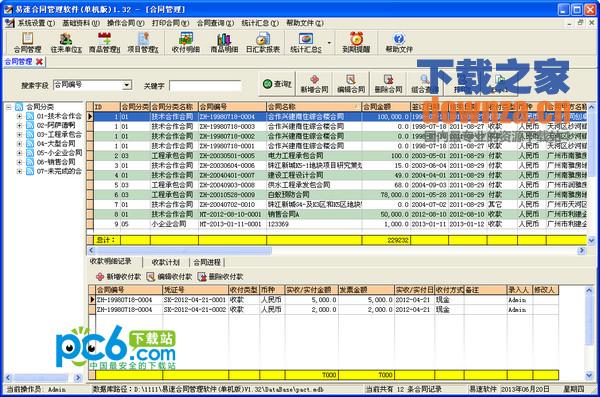Click contract grid vertical scroll-down arrow
This screenshot has width=600, height=397.
click(x=591, y=240)
